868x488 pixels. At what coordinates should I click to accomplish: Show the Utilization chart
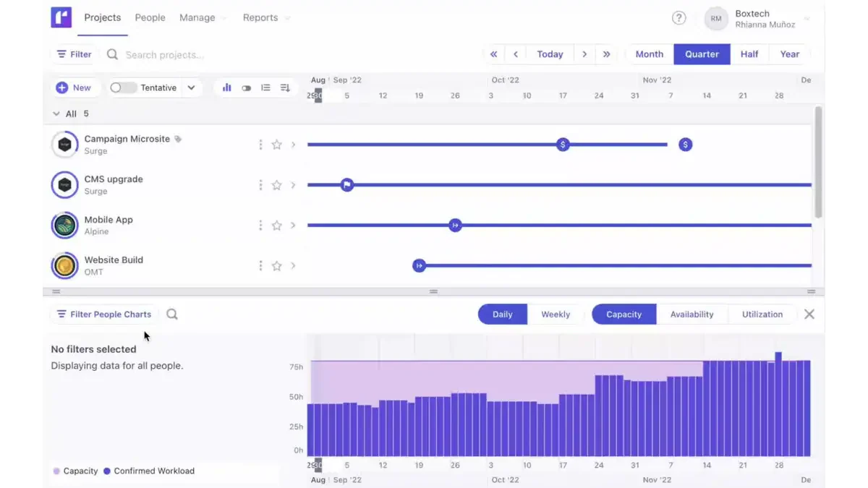coord(762,314)
